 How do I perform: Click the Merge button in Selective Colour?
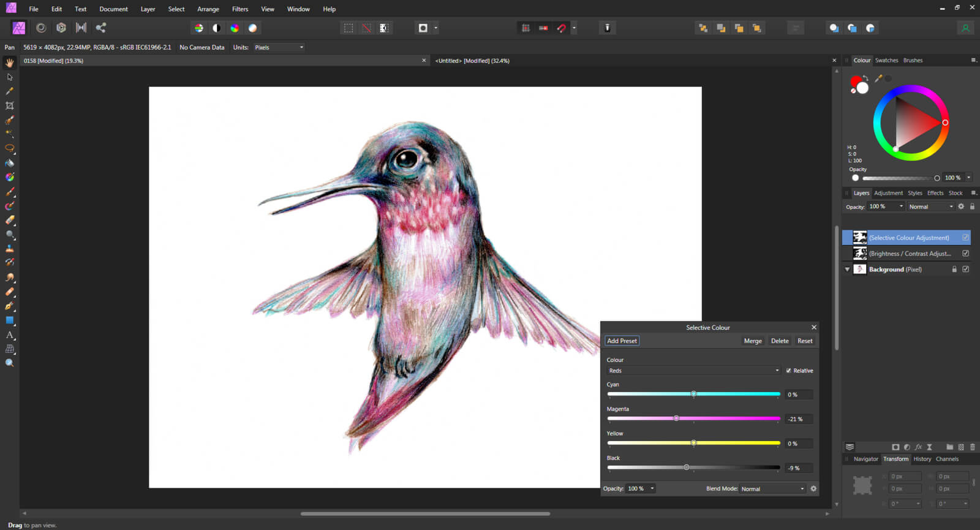(x=753, y=341)
